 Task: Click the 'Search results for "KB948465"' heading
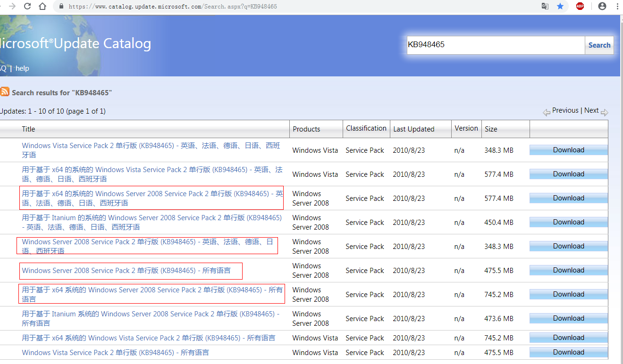[x=62, y=92]
